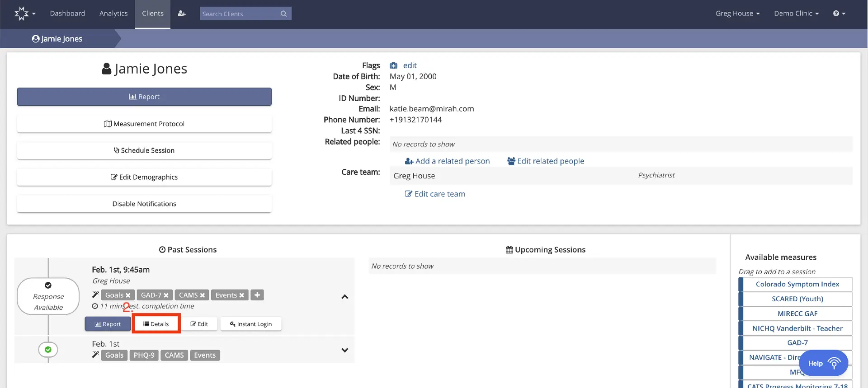Click the phone number +19132170144
This screenshot has width=868, height=388.
tap(415, 120)
